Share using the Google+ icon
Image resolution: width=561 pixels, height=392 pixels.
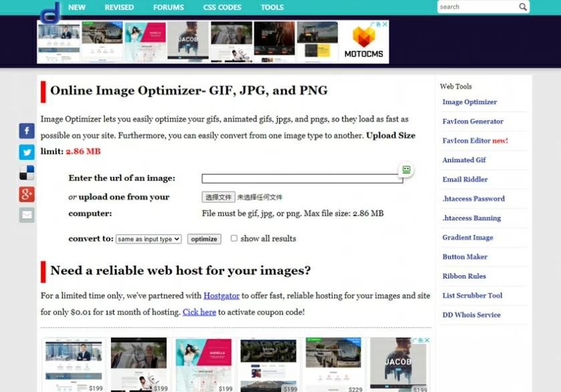[x=26, y=194]
